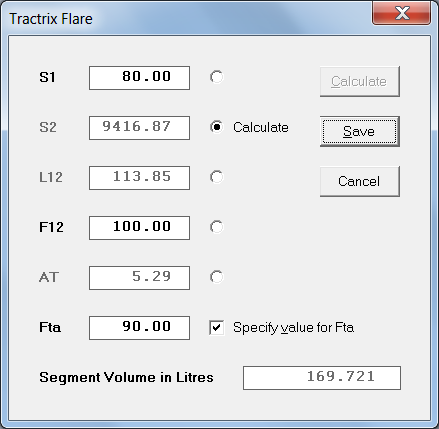Viewport: 439px width, 429px height.
Task: Select the F12 radio button
Action: tap(217, 227)
